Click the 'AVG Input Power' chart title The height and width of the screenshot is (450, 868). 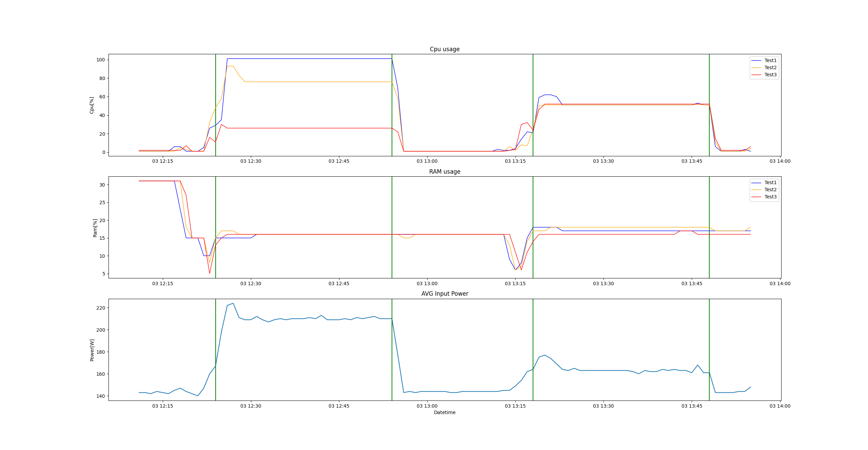click(x=445, y=294)
